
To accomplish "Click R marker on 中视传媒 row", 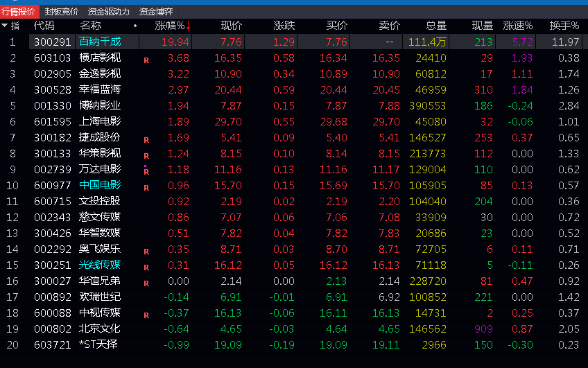I will tap(146, 315).
